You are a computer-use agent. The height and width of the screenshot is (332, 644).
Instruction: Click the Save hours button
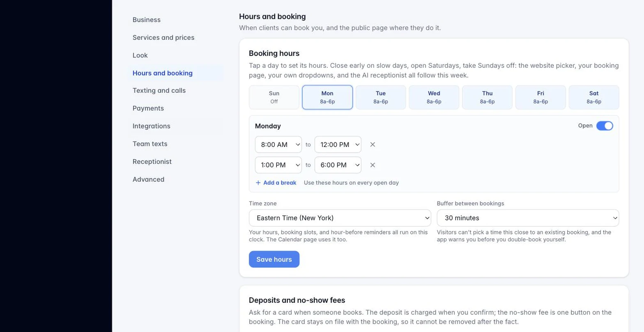274,259
